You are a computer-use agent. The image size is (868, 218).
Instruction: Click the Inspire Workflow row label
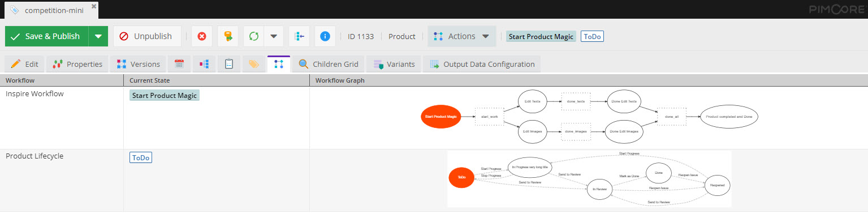34,94
